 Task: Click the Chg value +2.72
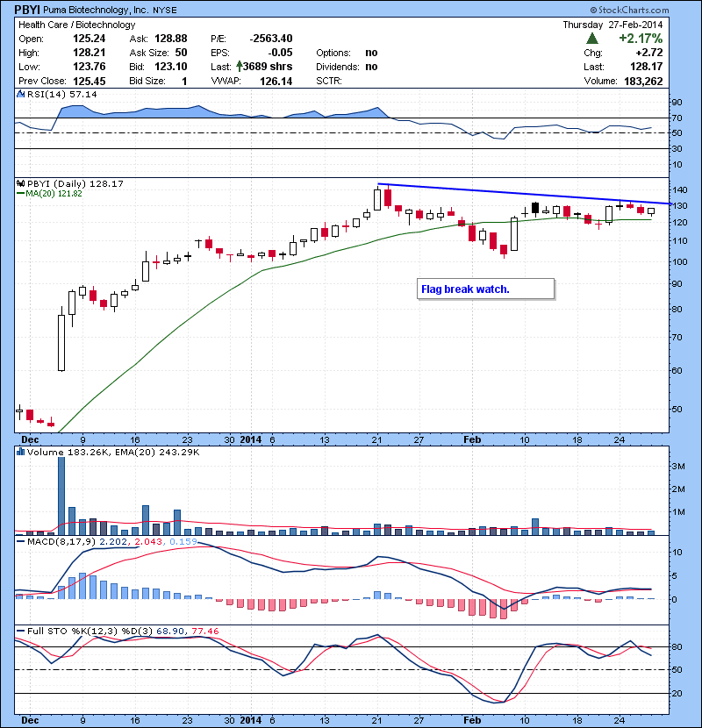(x=649, y=53)
